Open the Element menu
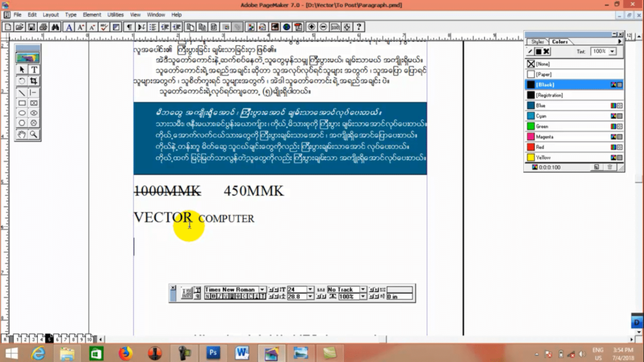 coord(92,14)
